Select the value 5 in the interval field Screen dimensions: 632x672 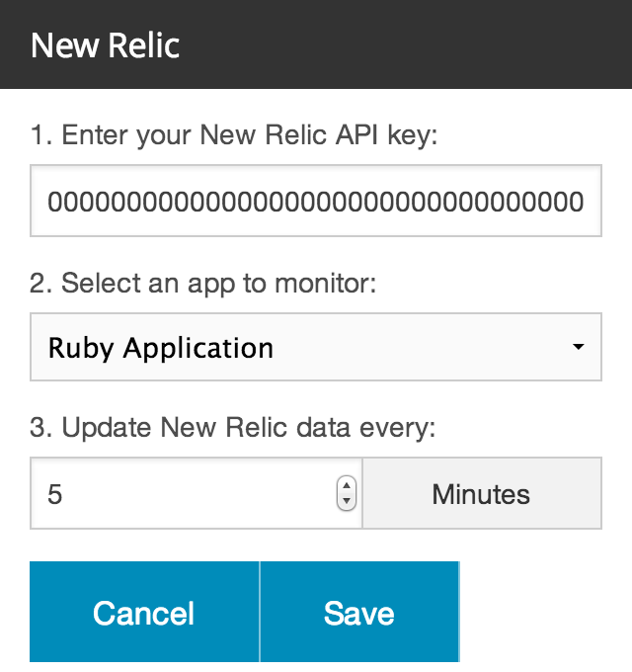(55, 494)
